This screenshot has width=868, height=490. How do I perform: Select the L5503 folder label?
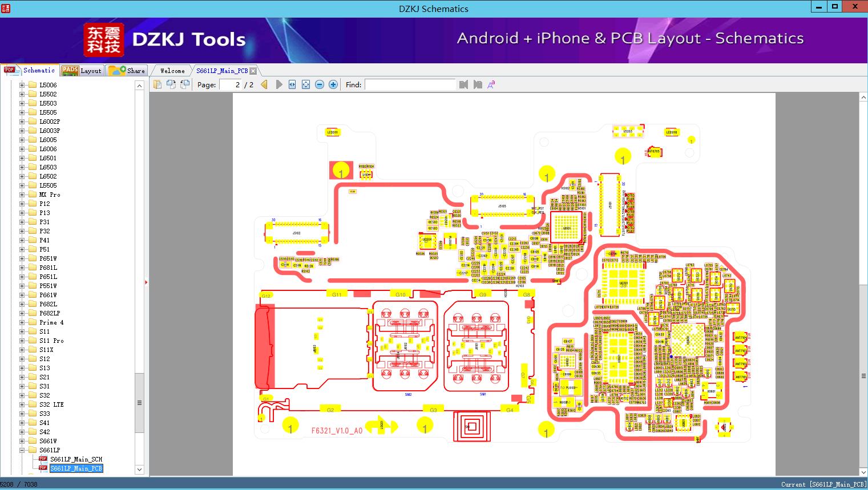48,103
